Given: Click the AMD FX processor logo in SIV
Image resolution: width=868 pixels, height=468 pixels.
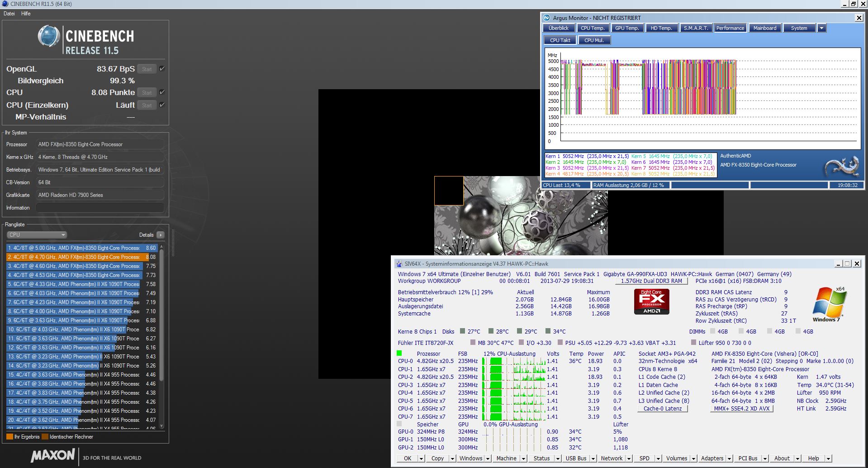Looking at the screenshot, I should (651, 301).
